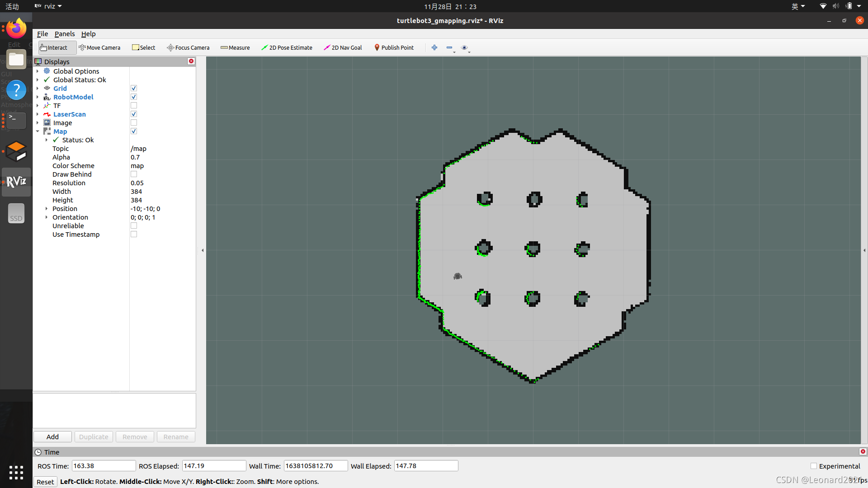
Task: Open the RViz dock launcher icon
Action: [x=16, y=182]
